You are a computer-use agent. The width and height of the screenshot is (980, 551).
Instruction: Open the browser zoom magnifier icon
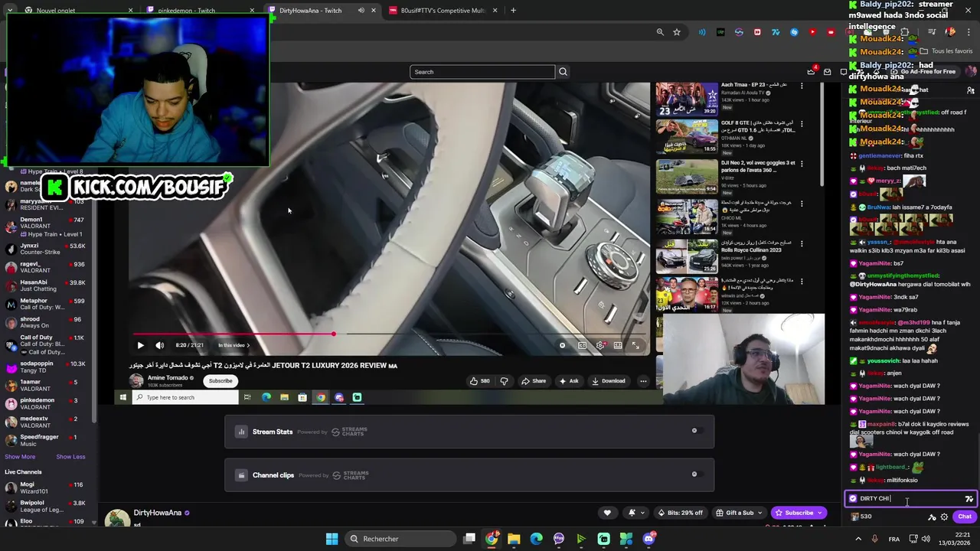pyautogui.click(x=660, y=32)
